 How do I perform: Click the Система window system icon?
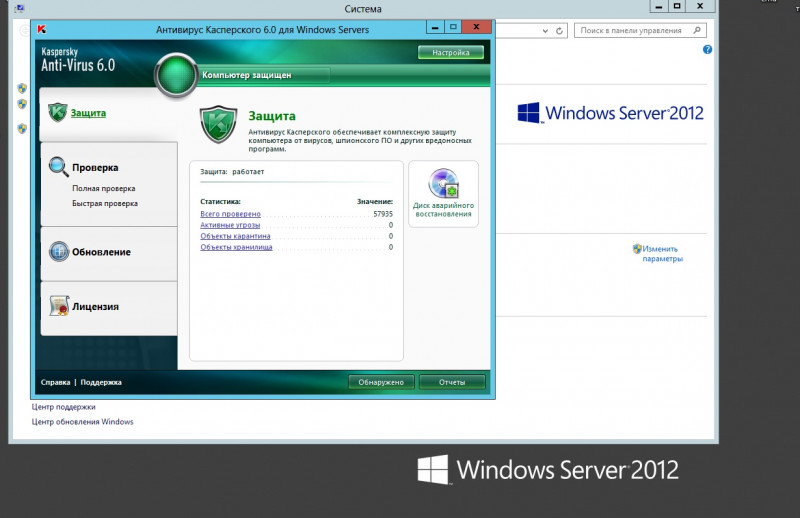coord(19,8)
